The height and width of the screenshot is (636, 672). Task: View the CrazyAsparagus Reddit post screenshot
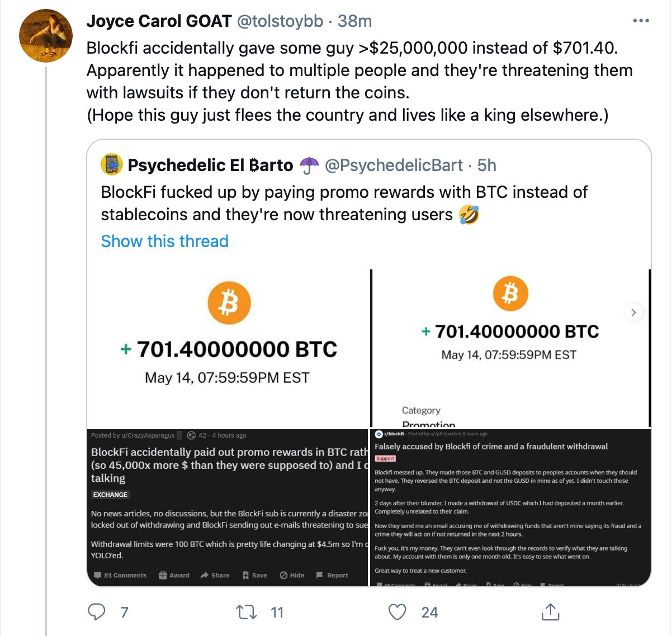pos(228,507)
